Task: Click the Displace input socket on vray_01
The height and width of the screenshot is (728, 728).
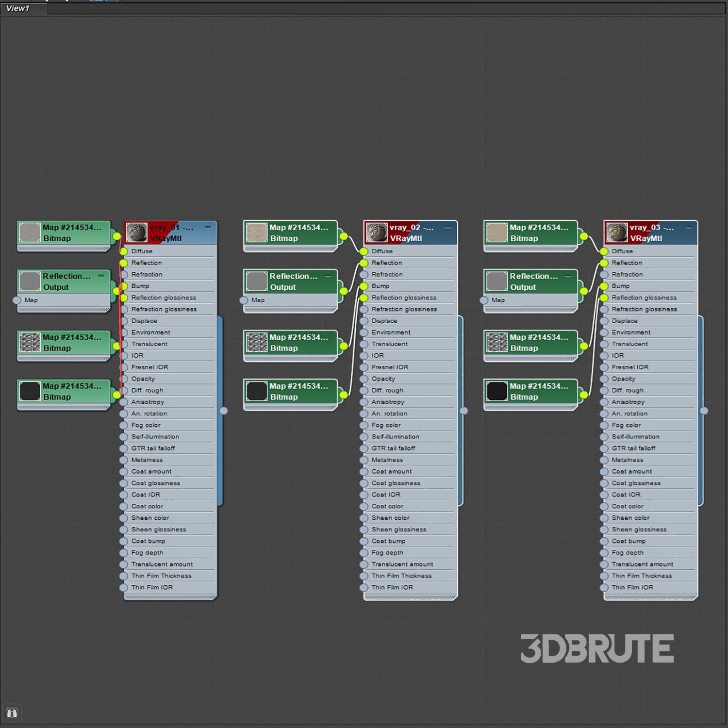Action: point(124,321)
